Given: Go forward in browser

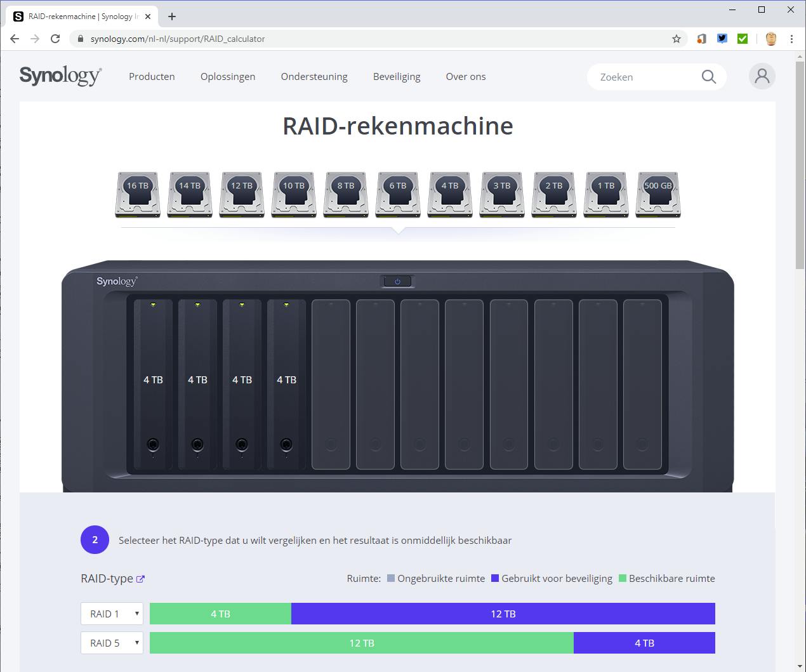Looking at the screenshot, I should coord(35,39).
